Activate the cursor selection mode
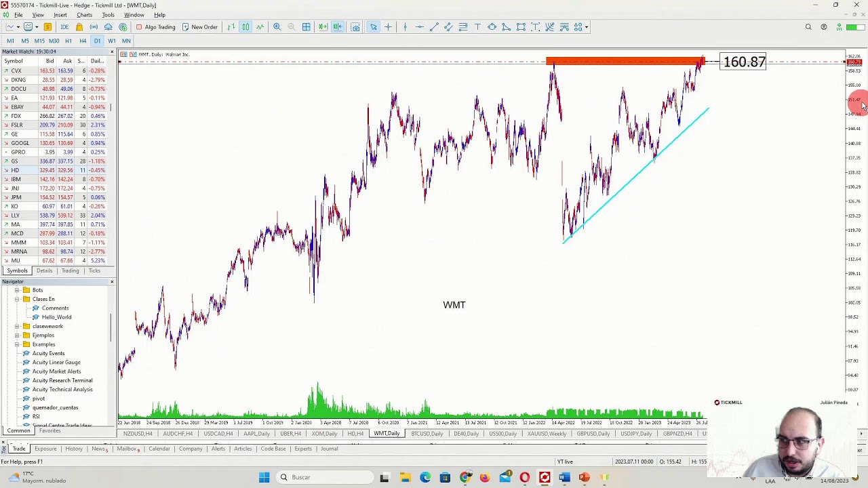This screenshot has height=488, width=868. [374, 27]
